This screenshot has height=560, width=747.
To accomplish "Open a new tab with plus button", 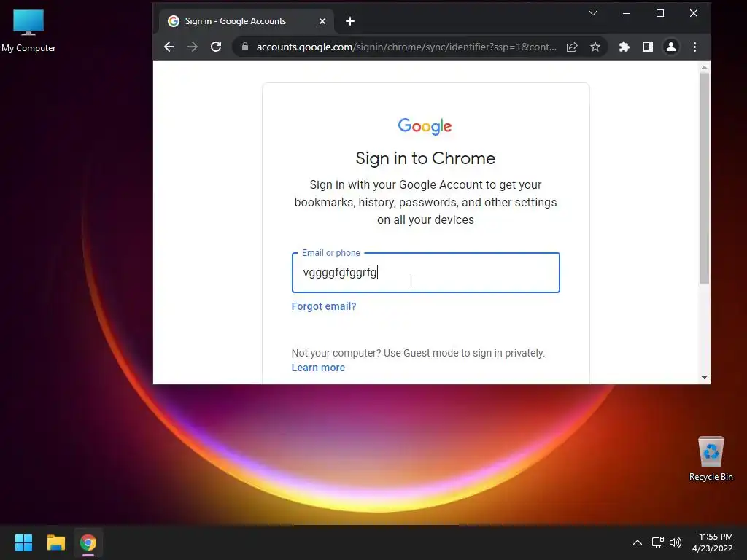I will click(x=350, y=21).
